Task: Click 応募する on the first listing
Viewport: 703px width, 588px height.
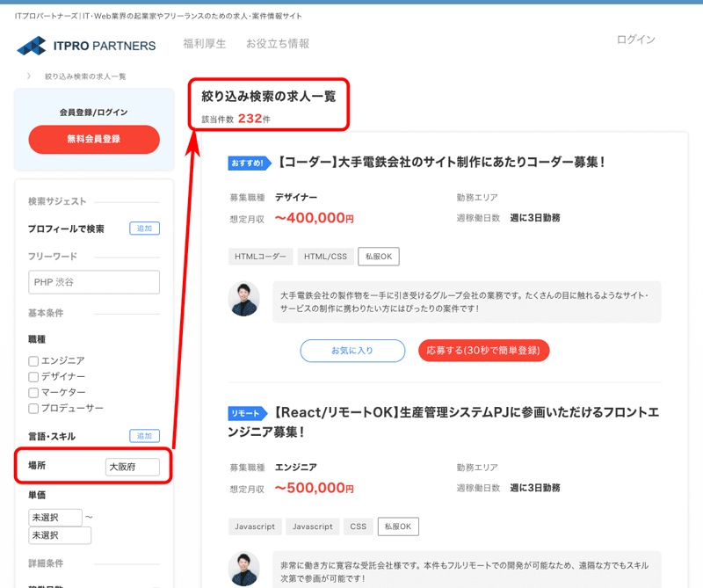Action: [482, 350]
